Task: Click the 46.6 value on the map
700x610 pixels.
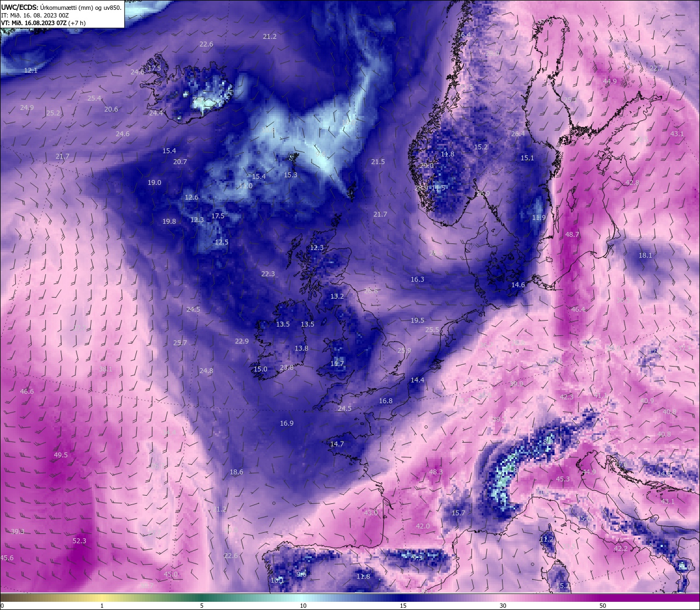Action: coord(27,391)
